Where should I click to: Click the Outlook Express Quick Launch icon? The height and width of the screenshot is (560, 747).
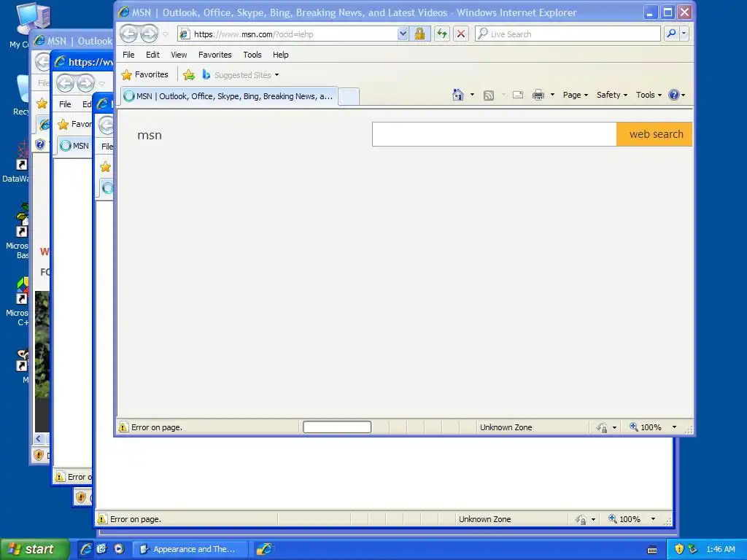point(102,549)
